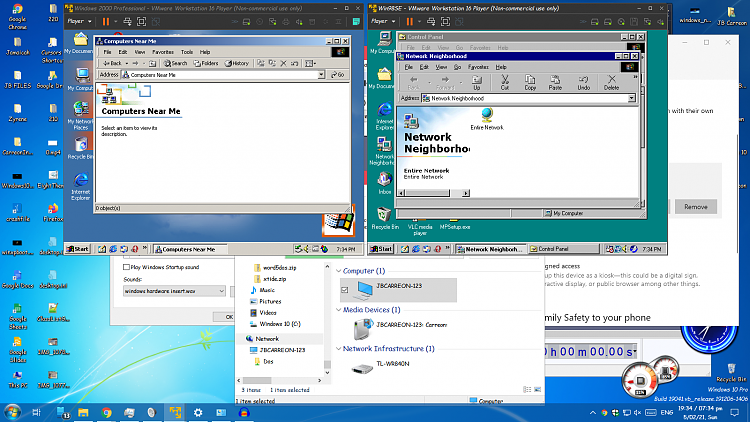The width and height of the screenshot is (750, 422).
Task: Click Go button in Computers Near Me
Action: click(x=338, y=75)
